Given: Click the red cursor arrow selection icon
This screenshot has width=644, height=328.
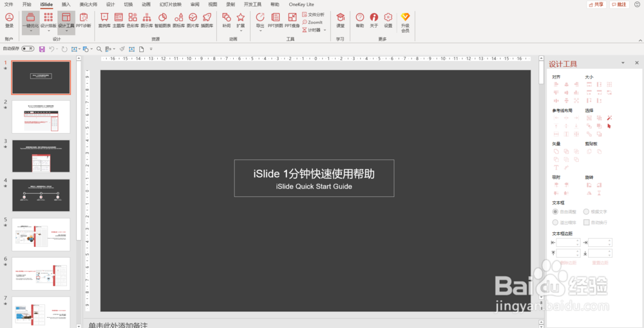Looking at the screenshot, I should click(609, 126).
